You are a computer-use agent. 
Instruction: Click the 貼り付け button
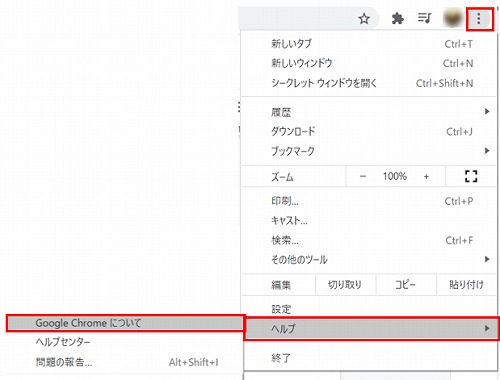(x=466, y=285)
